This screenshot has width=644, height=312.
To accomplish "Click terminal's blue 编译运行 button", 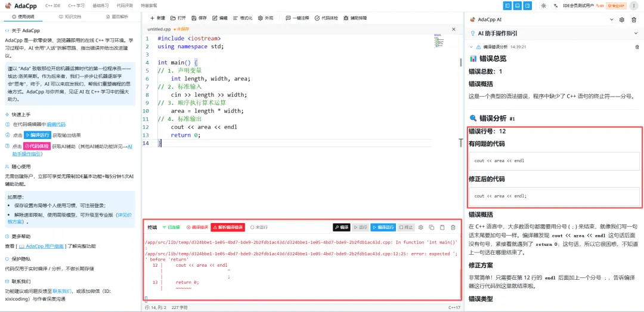I will 383,227.
